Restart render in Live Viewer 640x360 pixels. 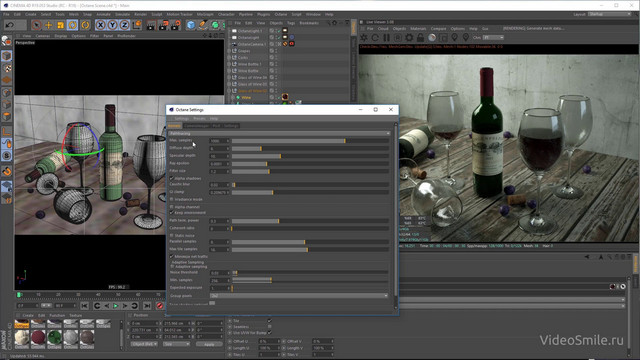pos(375,38)
